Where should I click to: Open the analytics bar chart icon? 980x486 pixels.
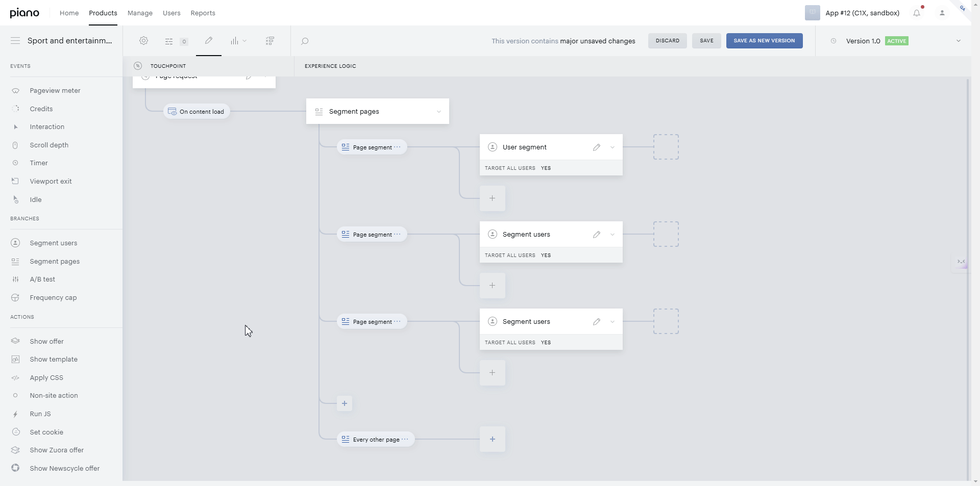tap(234, 41)
